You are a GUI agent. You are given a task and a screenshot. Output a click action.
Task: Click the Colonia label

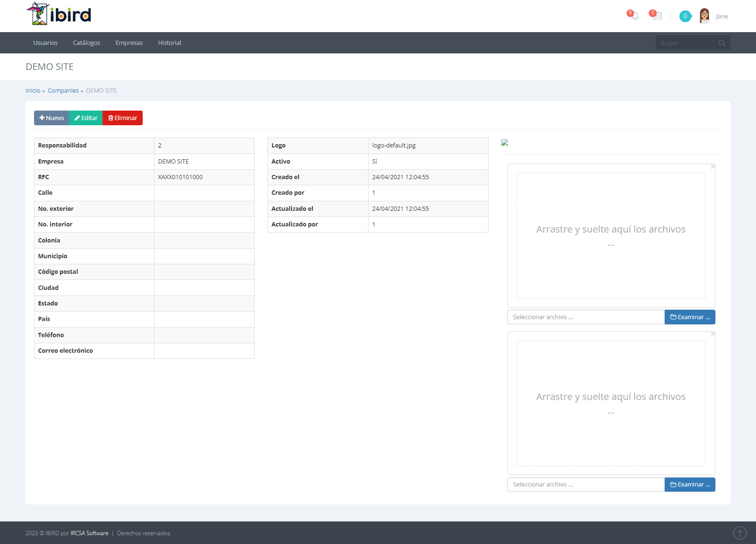tap(49, 240)
